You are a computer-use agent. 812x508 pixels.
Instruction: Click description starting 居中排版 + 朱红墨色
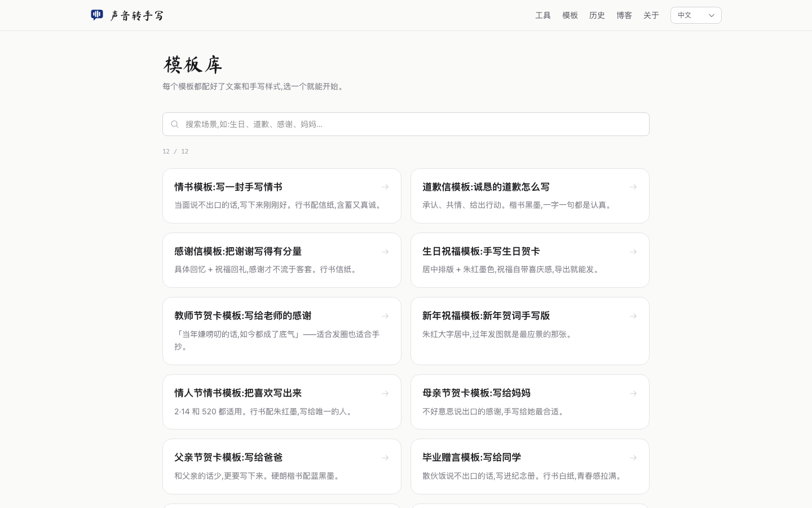(512, 269)
